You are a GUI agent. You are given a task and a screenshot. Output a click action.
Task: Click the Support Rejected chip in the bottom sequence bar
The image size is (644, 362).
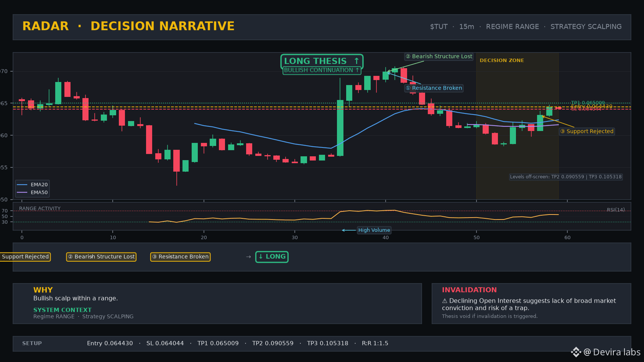[25, 257]
